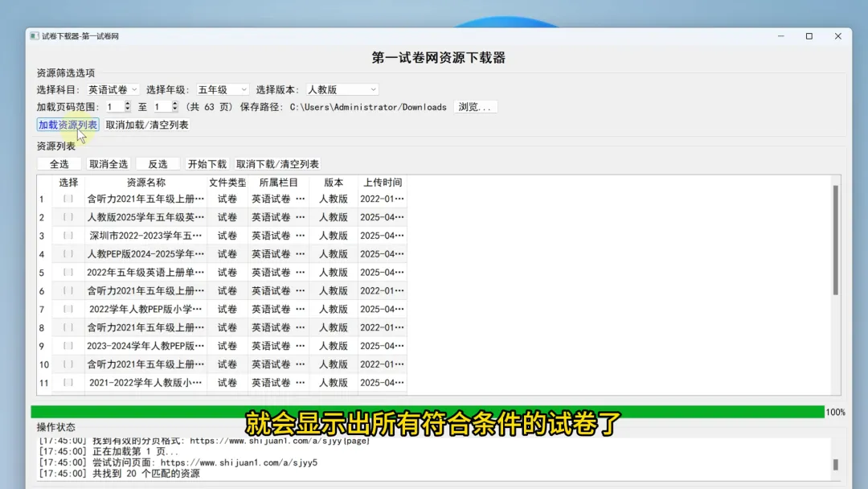Select resource 2022学年人教PEP版小学 in row 7
868x489 pixels.
[x=146, y=309]
